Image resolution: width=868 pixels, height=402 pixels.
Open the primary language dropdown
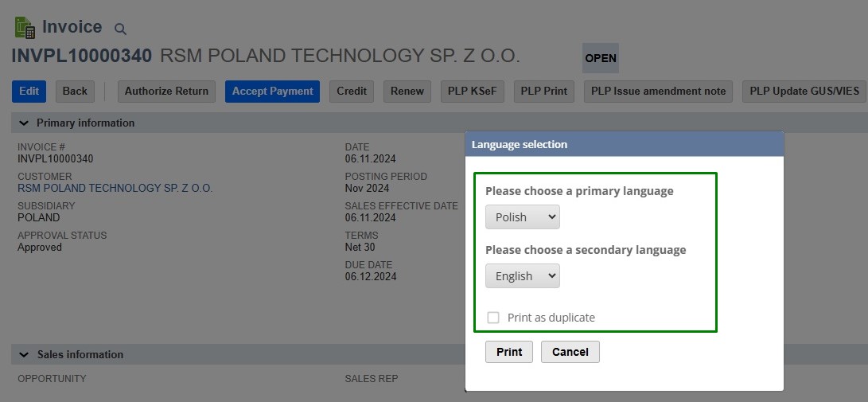522,217
